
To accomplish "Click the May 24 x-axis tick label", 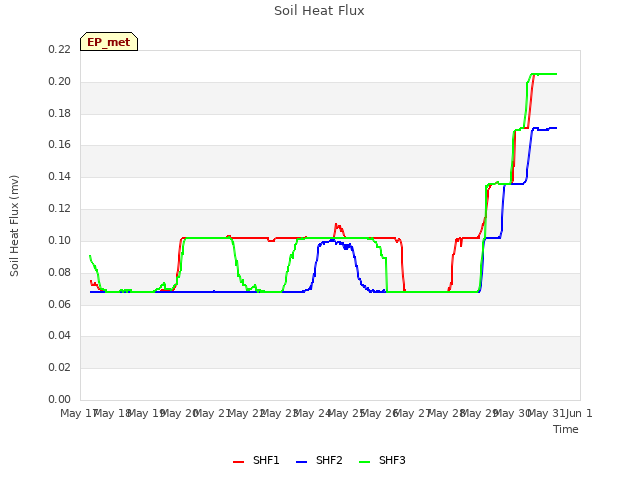I will click(x=313, y=413).
